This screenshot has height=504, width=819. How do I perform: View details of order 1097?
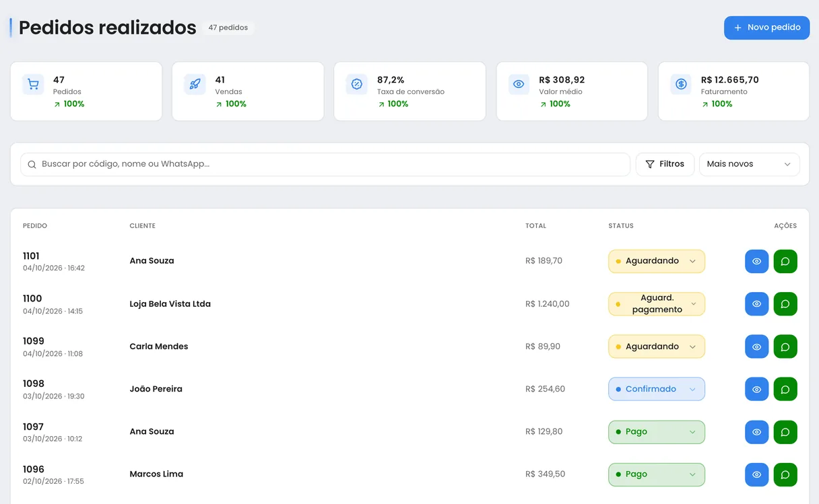pyautogui.click(x=756, y=432)
